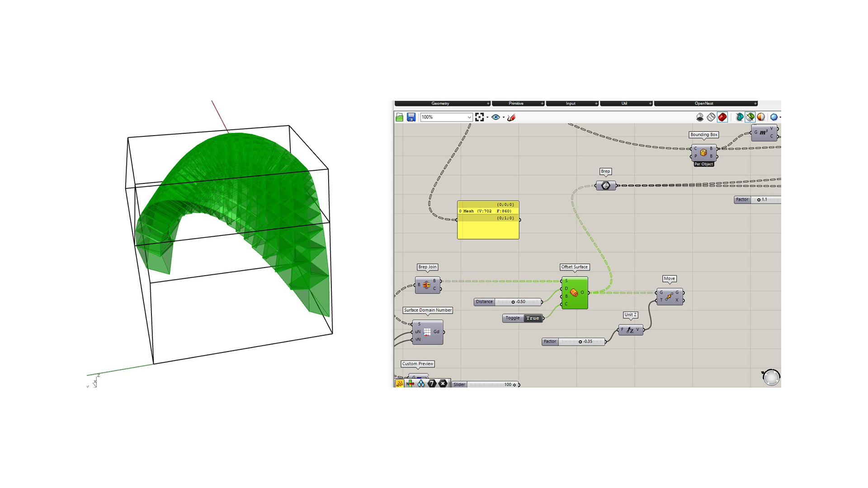Image resolution: width=868 pixels, height=488 pixels.
Task: Open the Input ribbon panel
Action: [x=571, y=103]
